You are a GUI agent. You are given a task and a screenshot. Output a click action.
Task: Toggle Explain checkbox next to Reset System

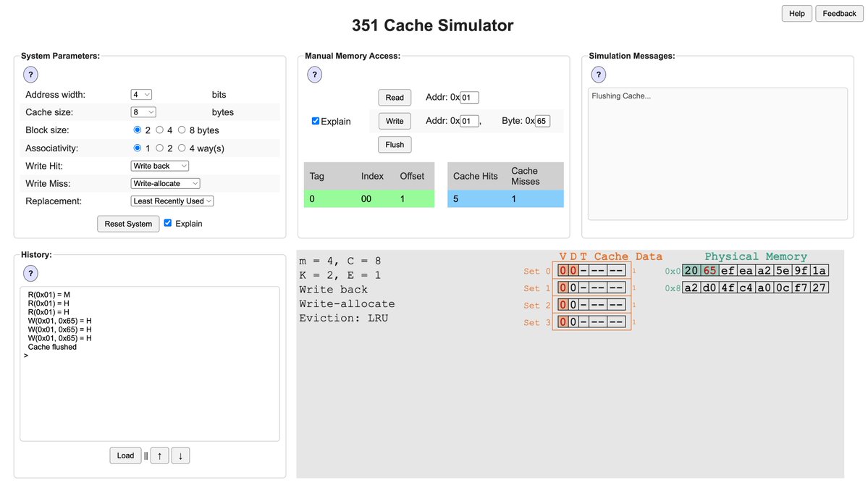(168, 222)
